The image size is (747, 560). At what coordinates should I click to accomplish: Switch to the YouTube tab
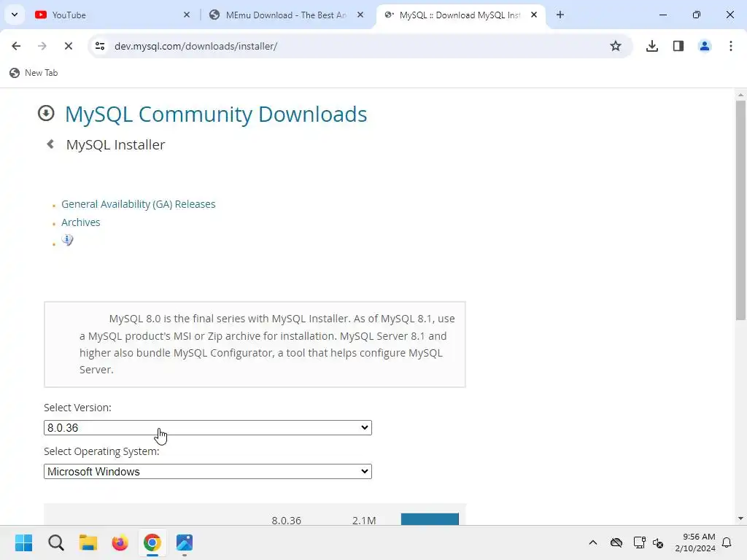[x=113, y=15]
